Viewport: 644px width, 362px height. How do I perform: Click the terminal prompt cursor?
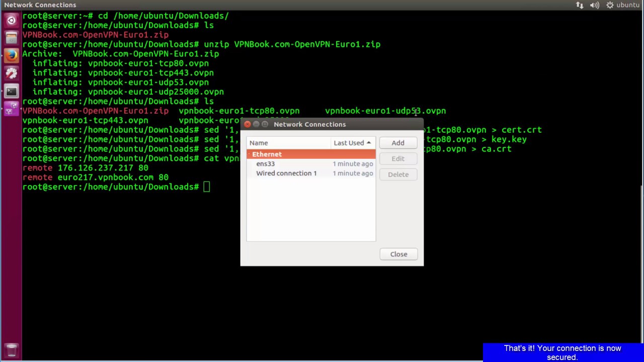tap(206, 187)
